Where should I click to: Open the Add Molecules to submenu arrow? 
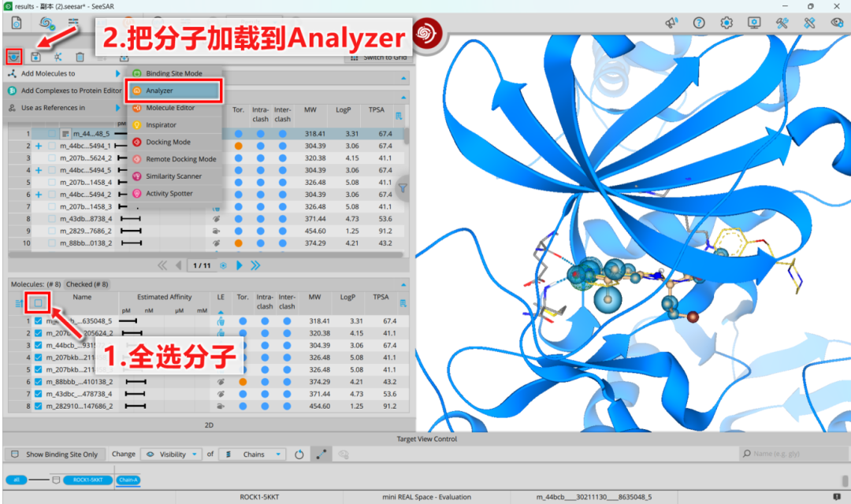pos(117,74)
